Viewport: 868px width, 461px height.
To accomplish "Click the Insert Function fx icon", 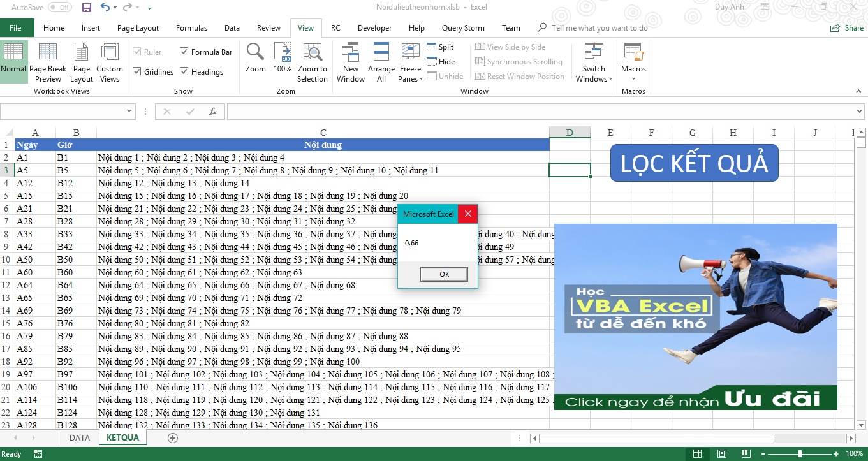I will [213, 112].
